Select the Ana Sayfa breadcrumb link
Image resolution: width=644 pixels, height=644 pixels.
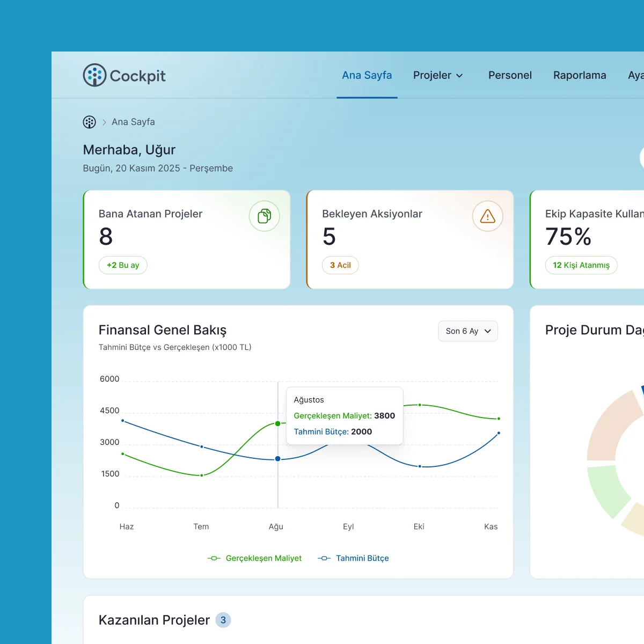click(133, 122)
